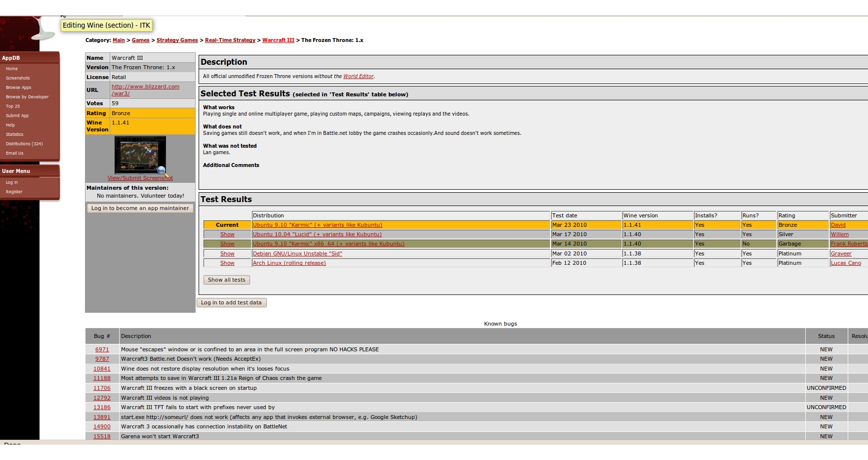
Task: Show the Ubuntu 10.04 Lucid test result
Action: click(x=227, y=235)
